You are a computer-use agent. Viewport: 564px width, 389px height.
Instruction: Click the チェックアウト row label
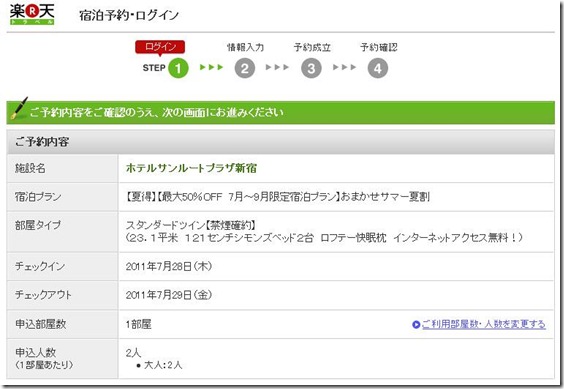pos(43,295)
